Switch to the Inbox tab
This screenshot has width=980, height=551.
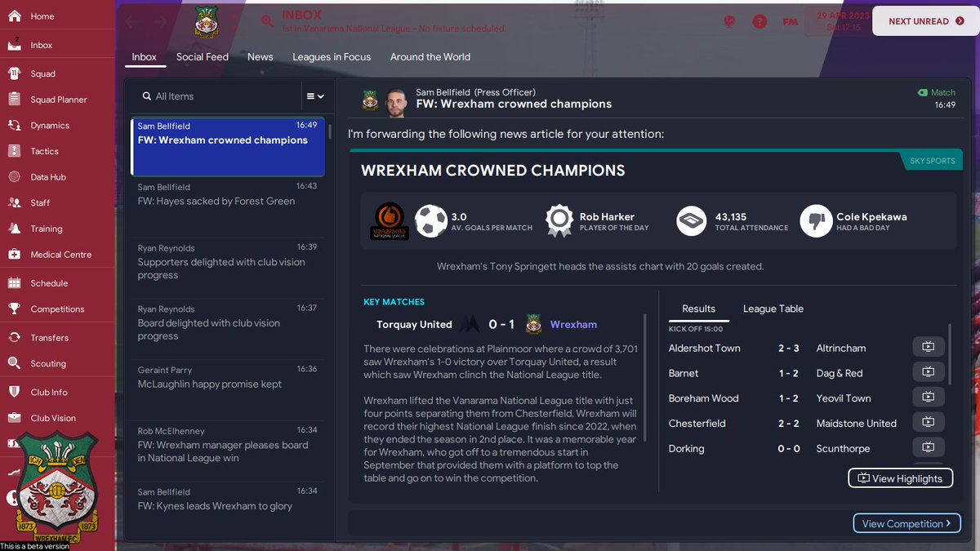[145, 57]
